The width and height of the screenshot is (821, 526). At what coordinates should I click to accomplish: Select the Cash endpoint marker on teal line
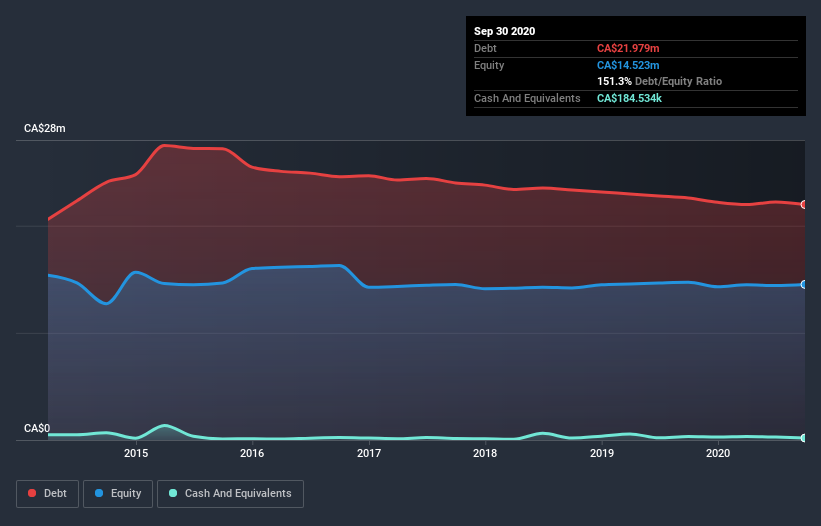click(804, 438)
